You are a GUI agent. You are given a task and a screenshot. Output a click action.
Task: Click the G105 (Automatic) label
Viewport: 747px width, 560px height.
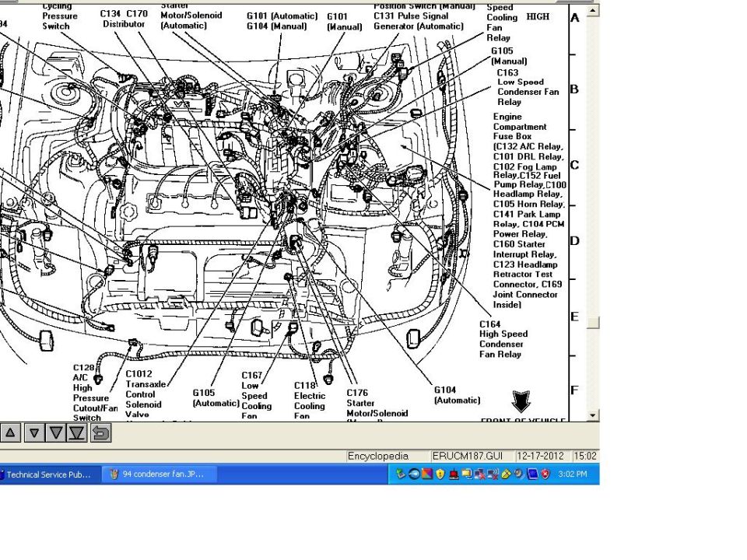[216, 397]
